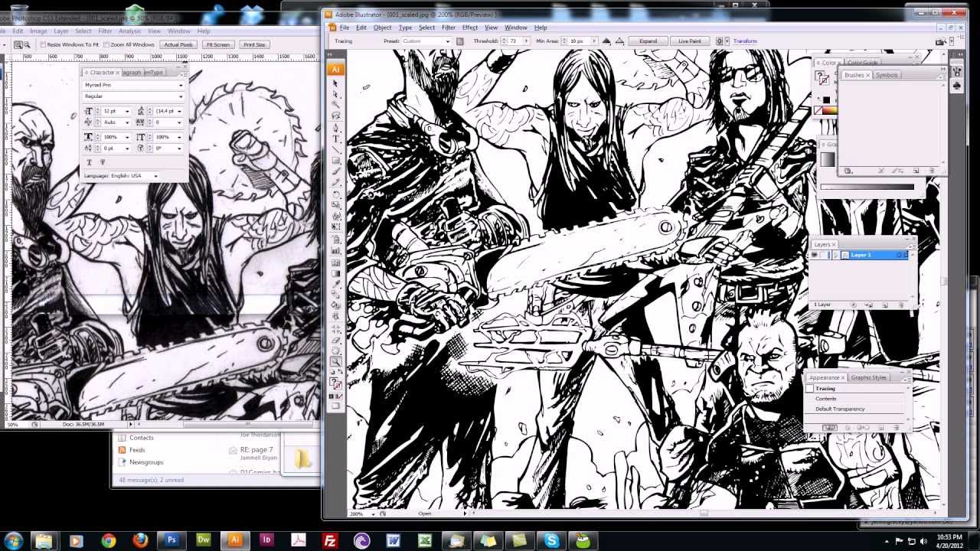Select the Lasso tool in Illustrator
The height and width of the screenshot is (551, 980).
pos(335,115)
